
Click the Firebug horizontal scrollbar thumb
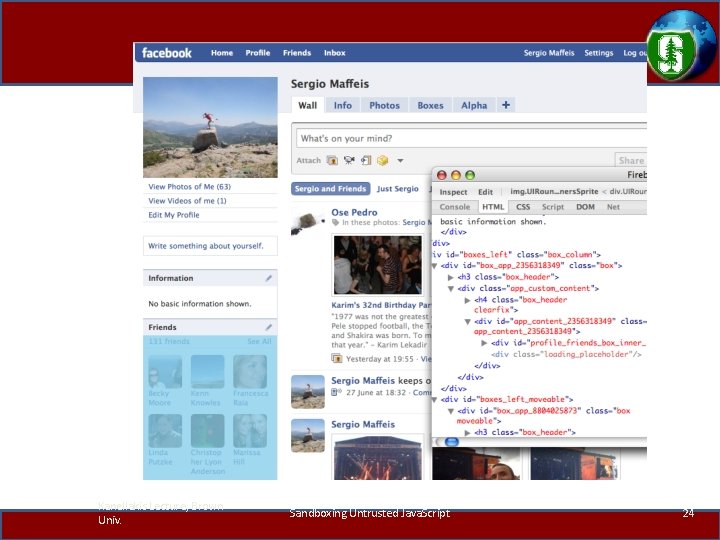[451, 442]
